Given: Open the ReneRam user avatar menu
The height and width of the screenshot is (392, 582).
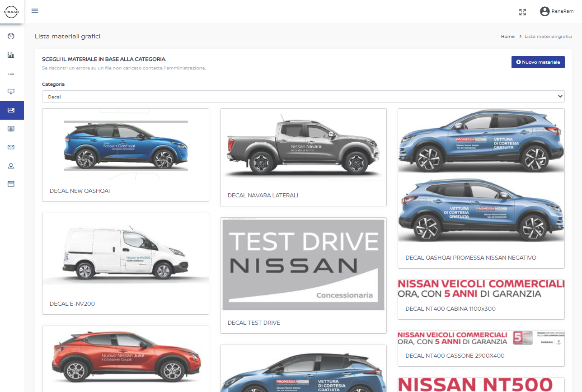Looking at the screenshot, I should click(544, 11).
